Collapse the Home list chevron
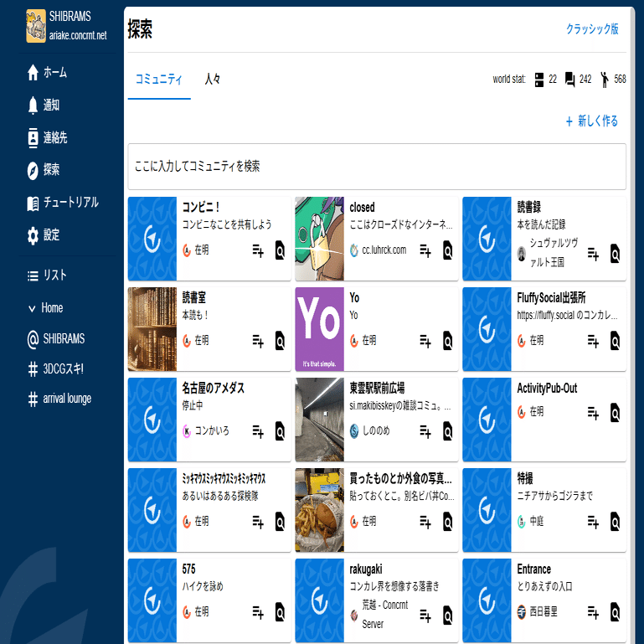The height and width of the screenshot is (644, 644). pos(32,308)
